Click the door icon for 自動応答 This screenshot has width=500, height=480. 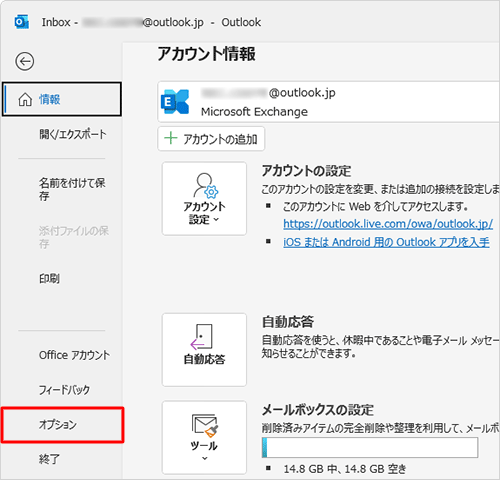pos(201,337)
